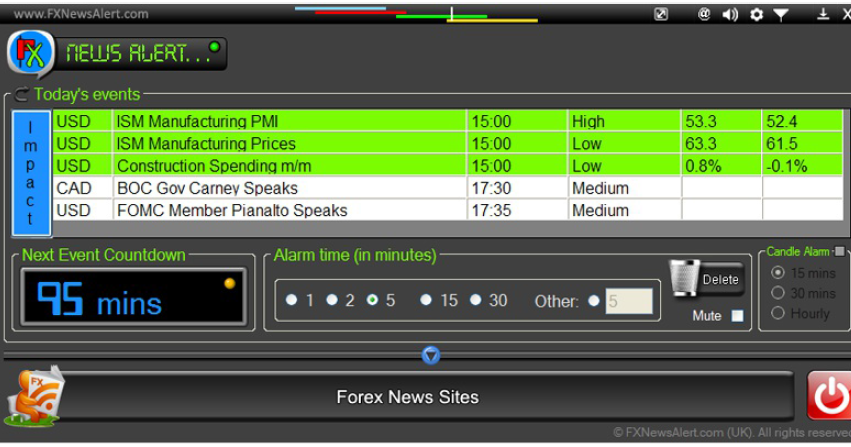Click the www.FXNewsAlert.com title link

coord(81,14)
